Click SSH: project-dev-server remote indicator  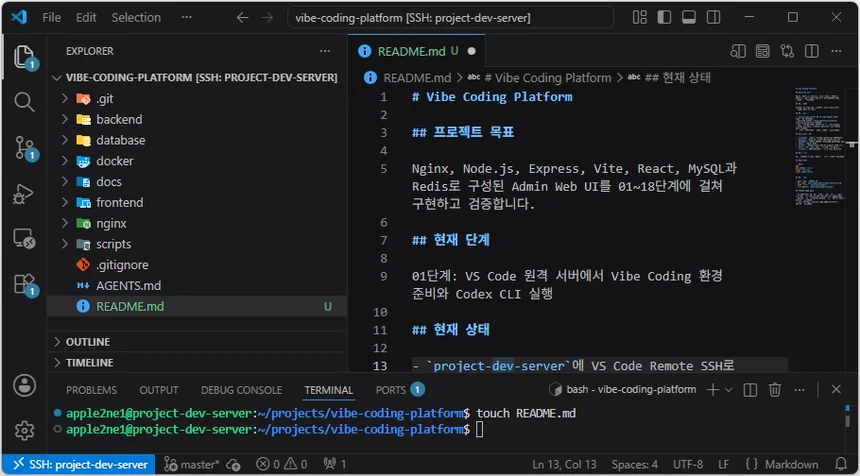(80, 464)
